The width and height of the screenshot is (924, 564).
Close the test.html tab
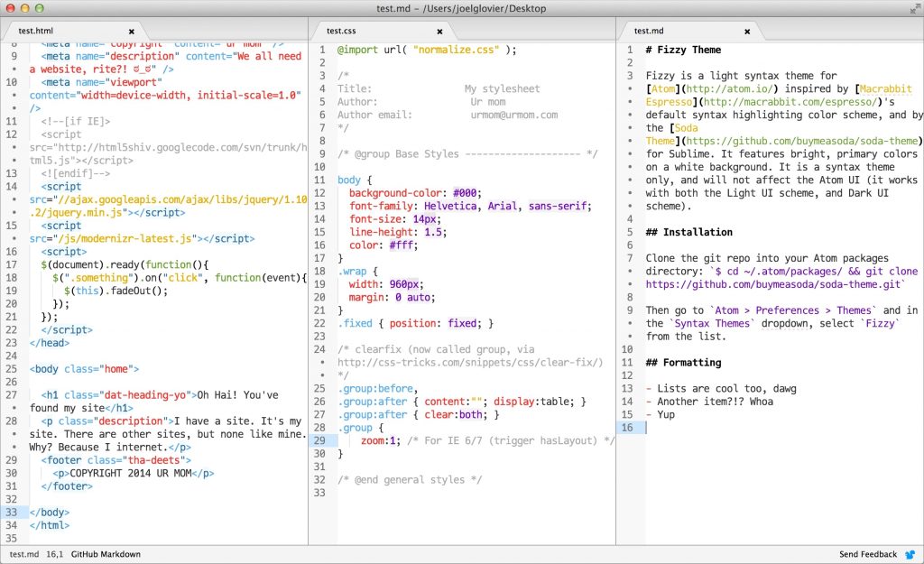tap(131, 31)
